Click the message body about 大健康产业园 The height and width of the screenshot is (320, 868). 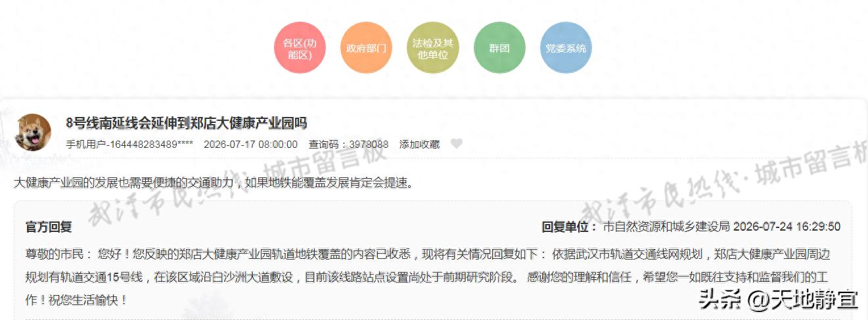click(x=214, y=183)
